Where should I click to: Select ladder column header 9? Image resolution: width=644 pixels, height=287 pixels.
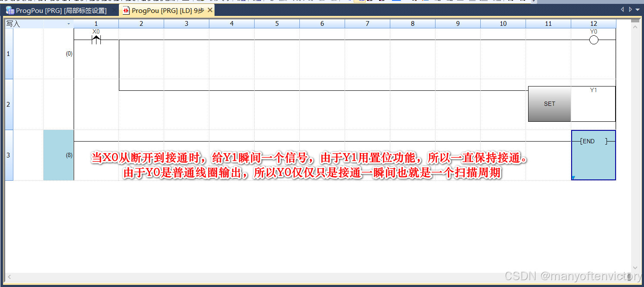pos(458,24)
